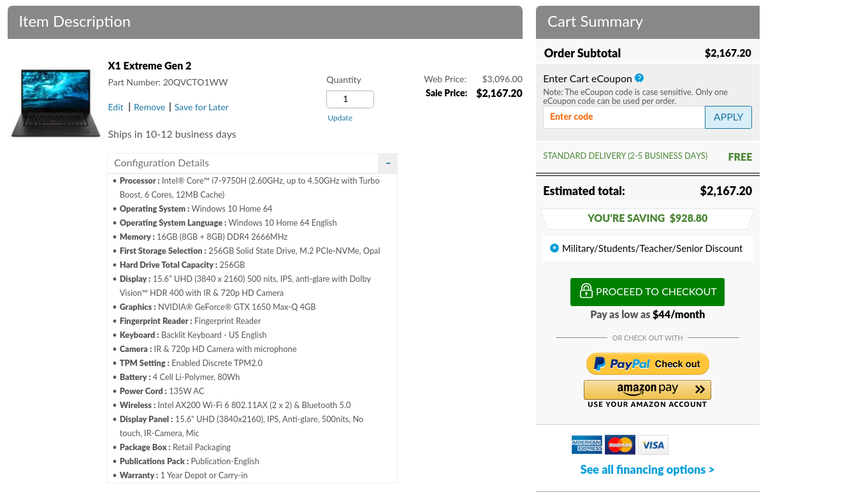The image size is (868, 498).
Task: Click the Quantity input field
Action: pos(350,99)
